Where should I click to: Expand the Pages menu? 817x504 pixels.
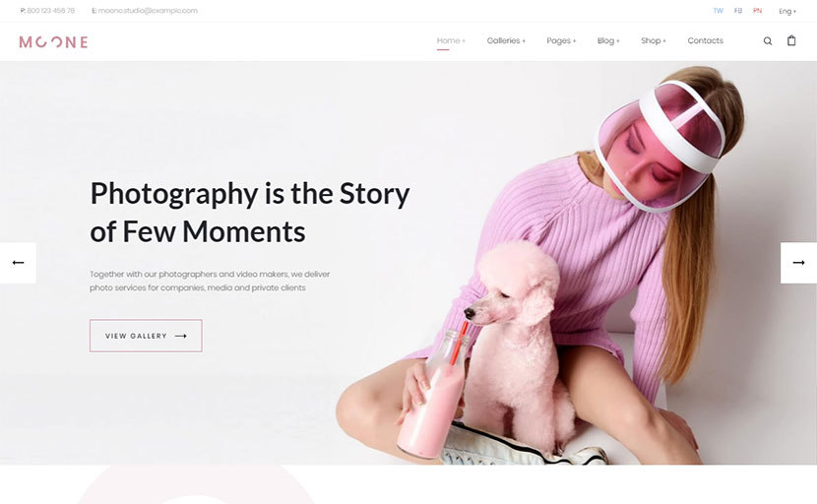(561, 40)
